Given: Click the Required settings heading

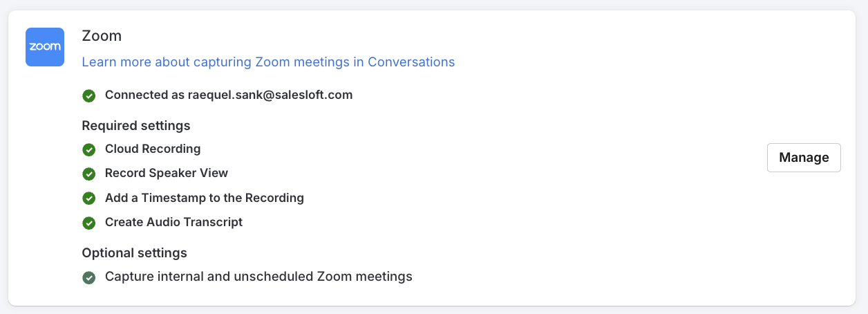Looking at the screenshot, I should click(136, 126).
